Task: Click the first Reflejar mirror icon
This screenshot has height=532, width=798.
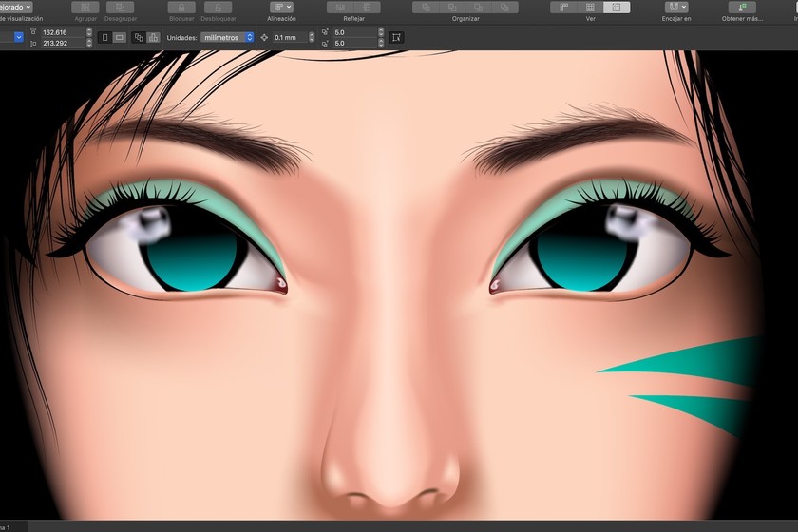Action: tap(341, 7)
